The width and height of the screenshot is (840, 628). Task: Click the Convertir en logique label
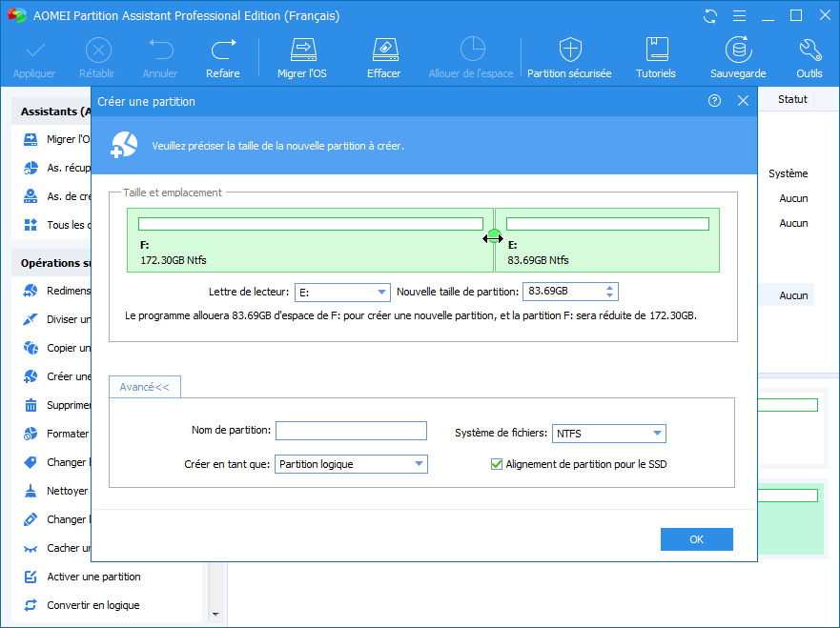click(93, 605)
